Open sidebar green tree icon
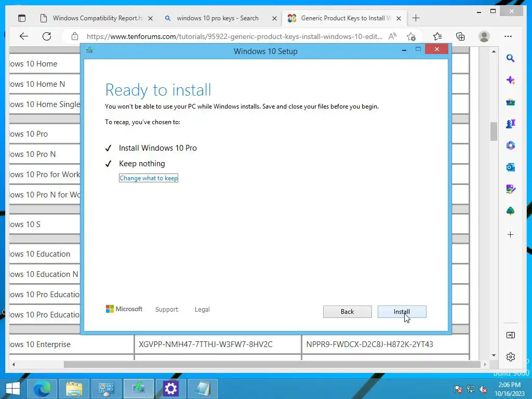This screenshot has width=532, height=399. click(x=511, y=211)
